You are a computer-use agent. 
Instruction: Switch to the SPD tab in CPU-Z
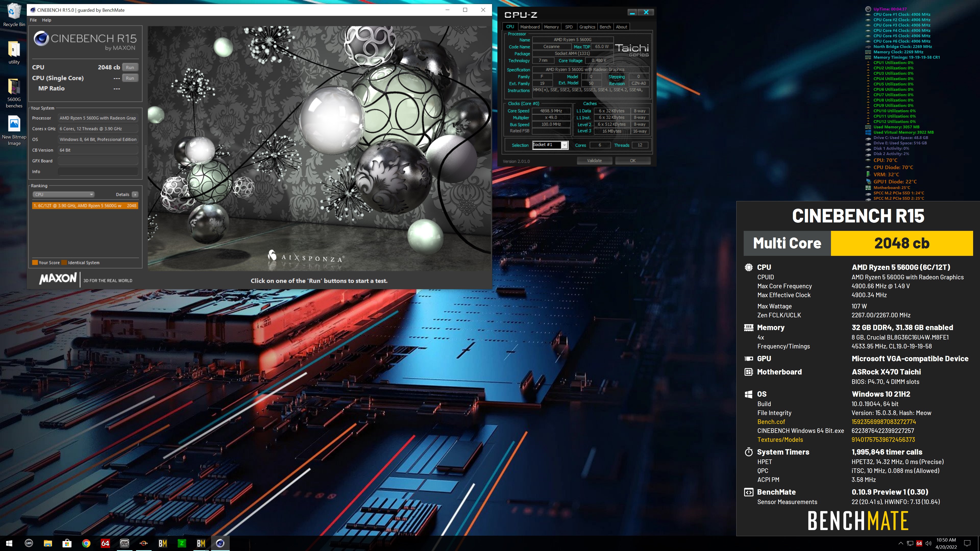pos(569,27)
